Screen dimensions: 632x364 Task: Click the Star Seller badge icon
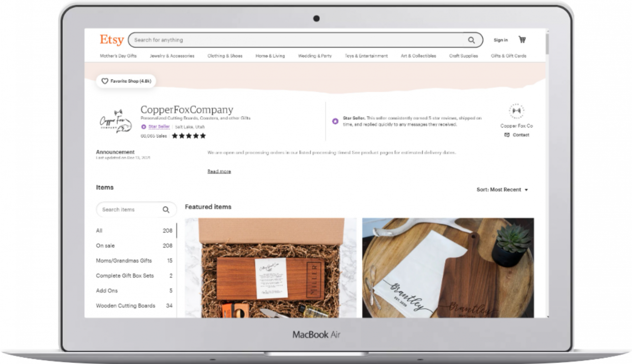coord(144,126)
